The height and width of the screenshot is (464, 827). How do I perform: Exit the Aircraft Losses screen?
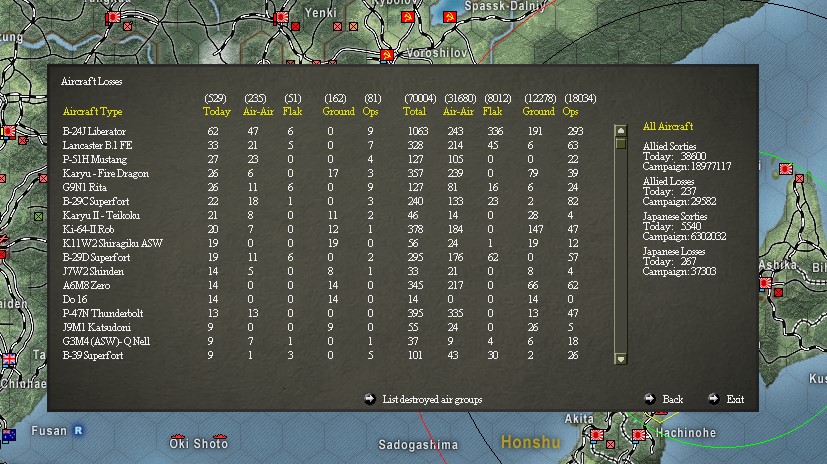(x=735, y=400)
